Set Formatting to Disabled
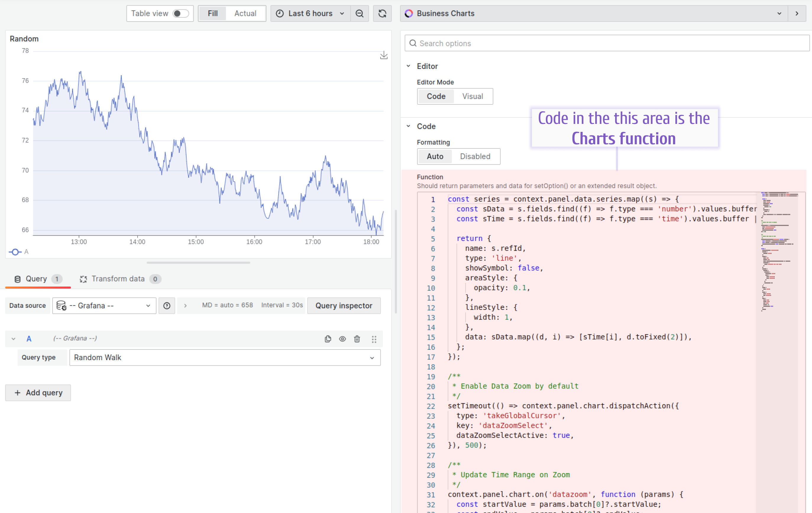812x513 pixels. tap(475, 156)
